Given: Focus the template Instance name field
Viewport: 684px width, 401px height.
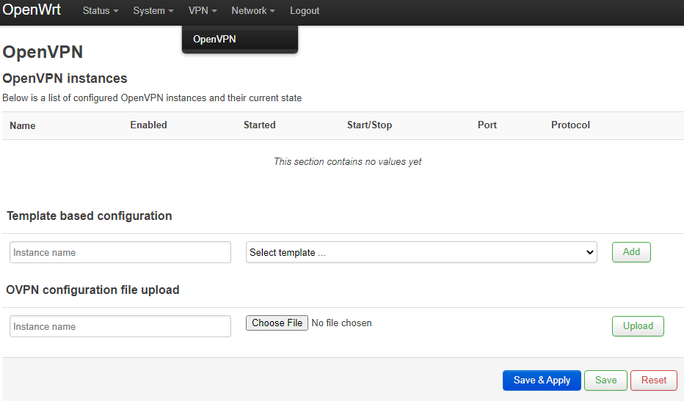Looking at the screenshot, I should tap(120, 252).
